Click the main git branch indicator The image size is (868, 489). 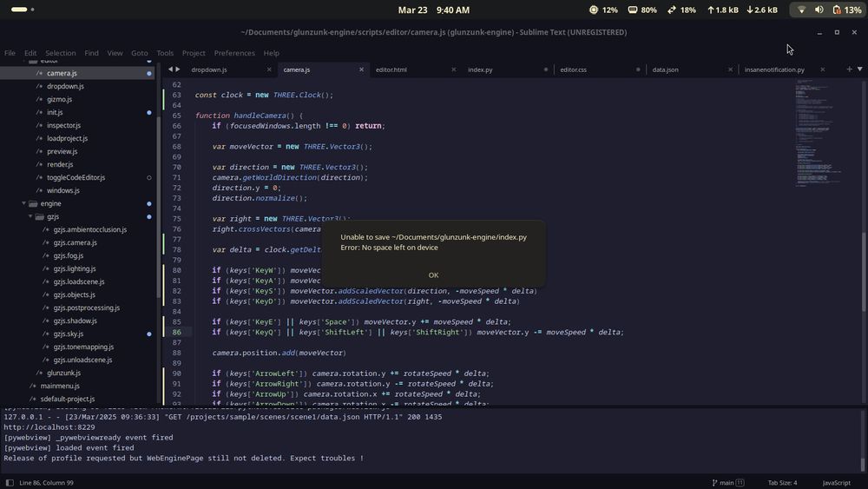pos(727,483)
